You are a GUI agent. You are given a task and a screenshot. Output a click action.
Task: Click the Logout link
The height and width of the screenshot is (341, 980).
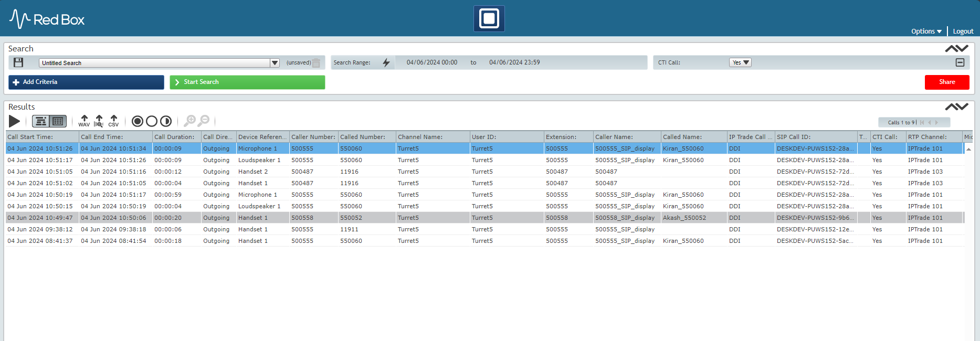(x=963, y=31)
